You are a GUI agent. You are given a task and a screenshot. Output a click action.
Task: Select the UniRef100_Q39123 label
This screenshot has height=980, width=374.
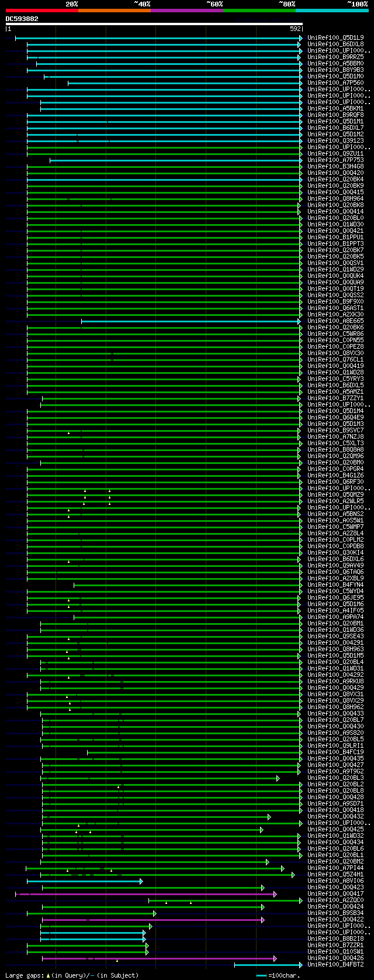pyautogui.click(x=335, y=140)
